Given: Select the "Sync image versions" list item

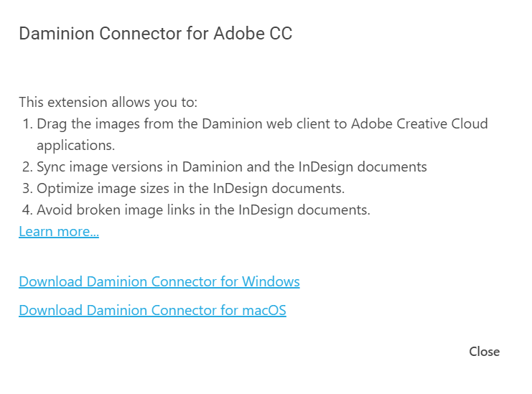Looking at the screenshot, I should (231, 167).
